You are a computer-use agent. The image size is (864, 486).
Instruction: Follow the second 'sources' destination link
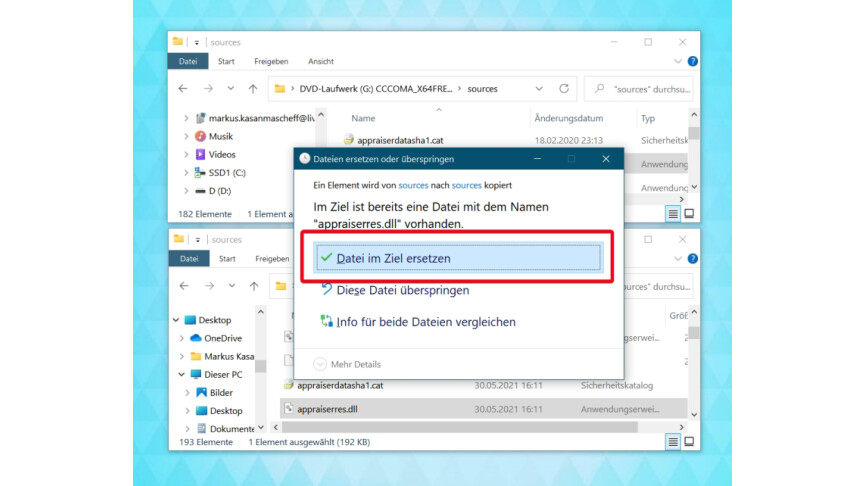pos(467,185)
